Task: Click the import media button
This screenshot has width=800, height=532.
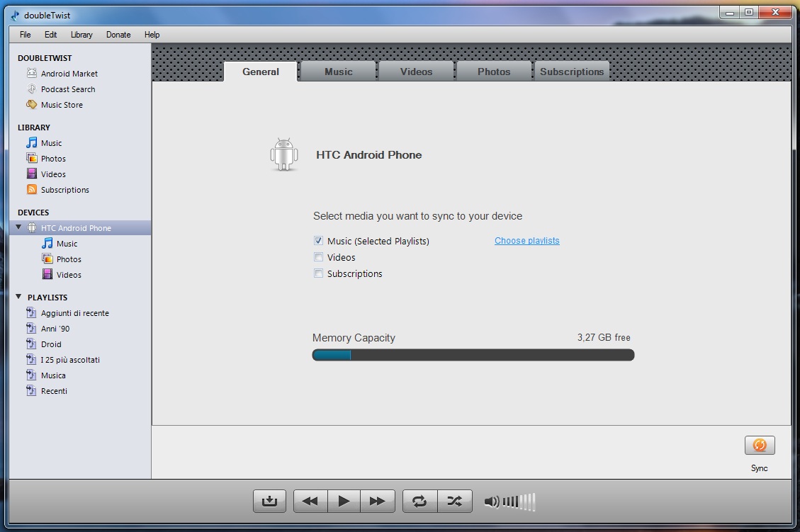Action: [269, 501]
